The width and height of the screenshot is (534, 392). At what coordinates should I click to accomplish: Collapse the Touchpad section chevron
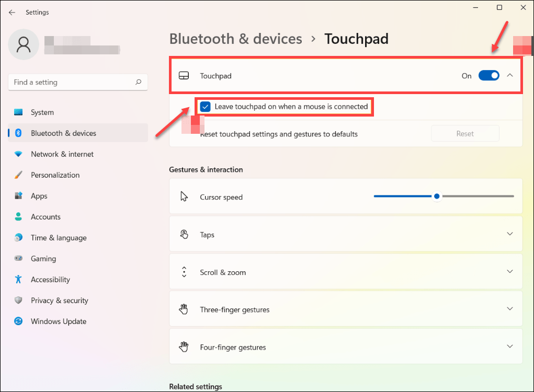click(510, 76)
